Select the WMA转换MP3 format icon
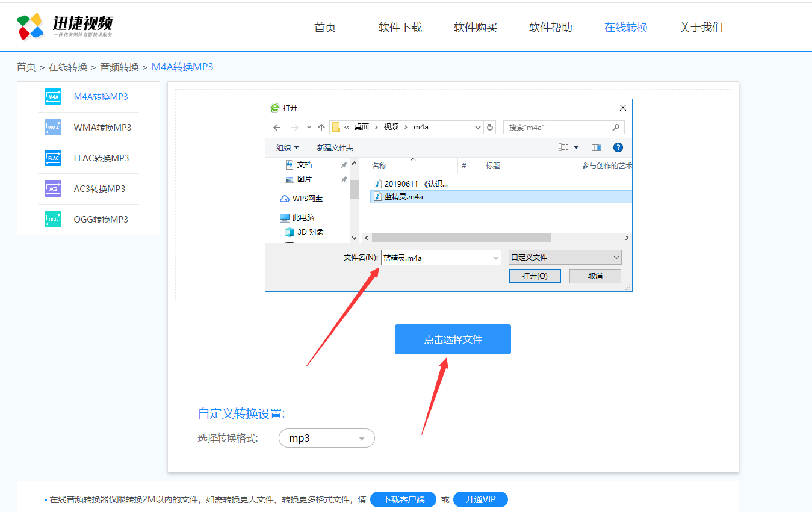Image resolution: width=812 pixels, height=512 pixels. 52,127
